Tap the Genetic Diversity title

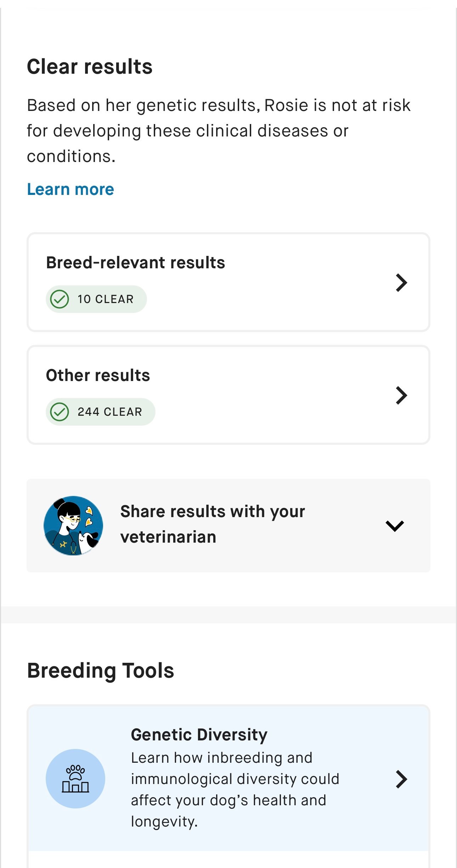click(x=199, y=735)
